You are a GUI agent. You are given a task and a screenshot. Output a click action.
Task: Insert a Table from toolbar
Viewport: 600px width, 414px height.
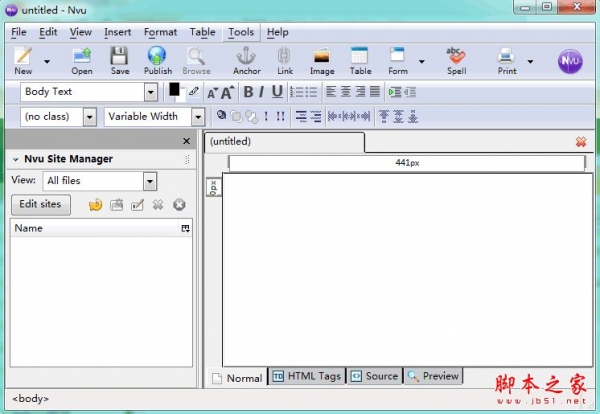click(x=360, y=60)
